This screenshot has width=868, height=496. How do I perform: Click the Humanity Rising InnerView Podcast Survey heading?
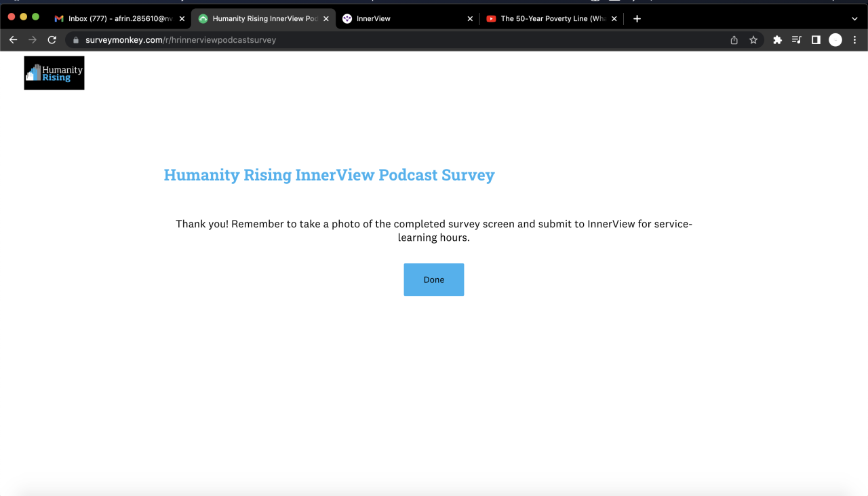329,175
